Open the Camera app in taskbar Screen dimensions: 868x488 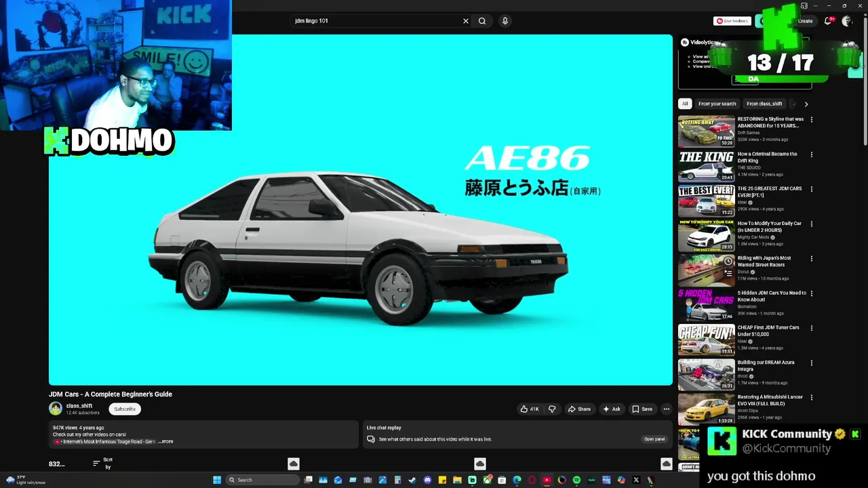pyautogui.click(x=368, y=480)
